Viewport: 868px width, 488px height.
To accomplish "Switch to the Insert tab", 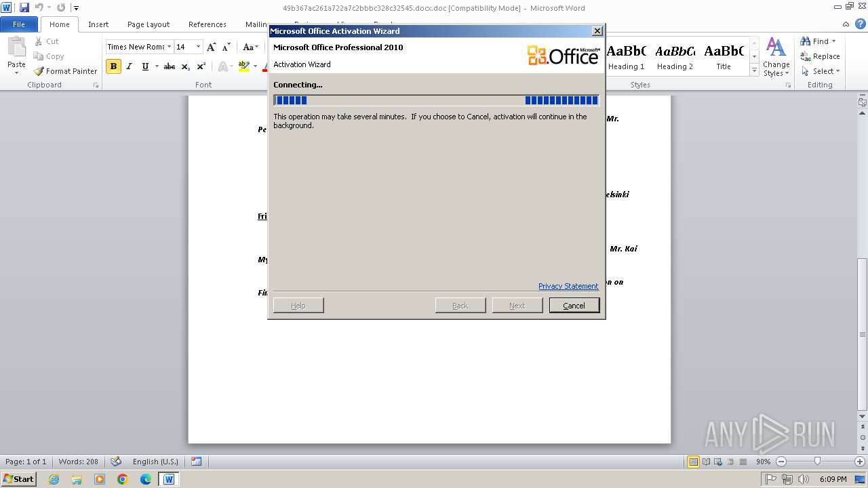I will pos(98,24).
